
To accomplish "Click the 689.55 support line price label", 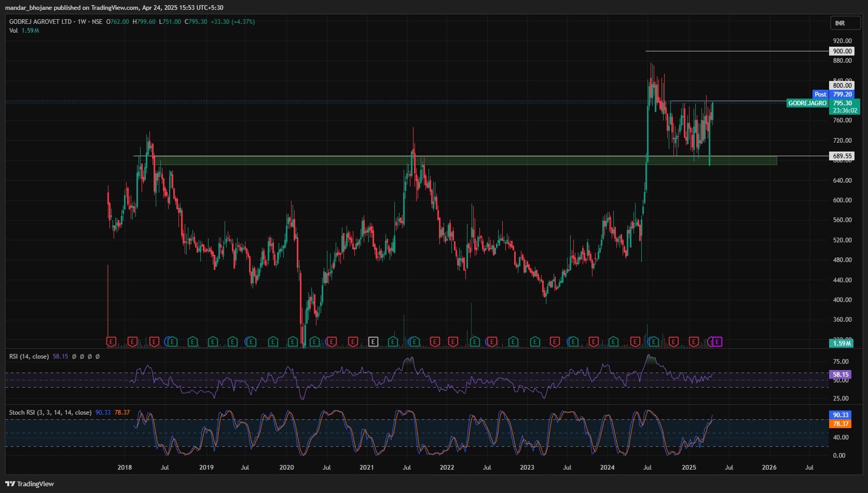I will point(842,156).
